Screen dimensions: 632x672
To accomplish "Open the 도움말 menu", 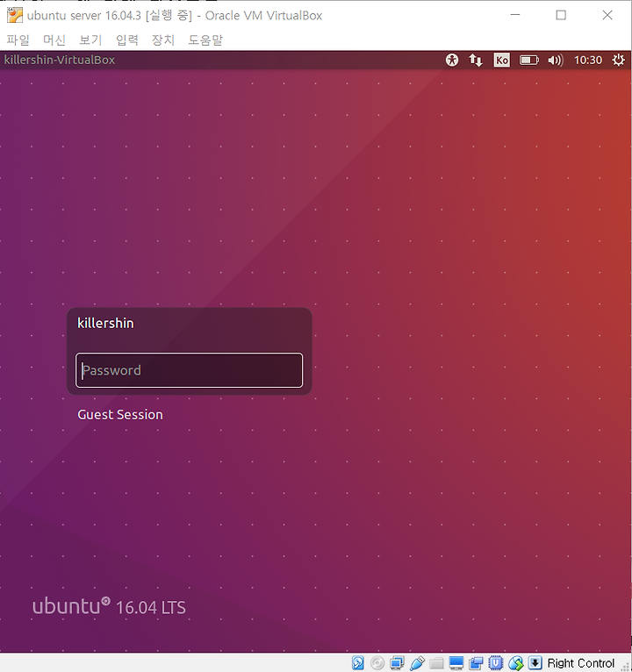I will [x=205, y=39].
